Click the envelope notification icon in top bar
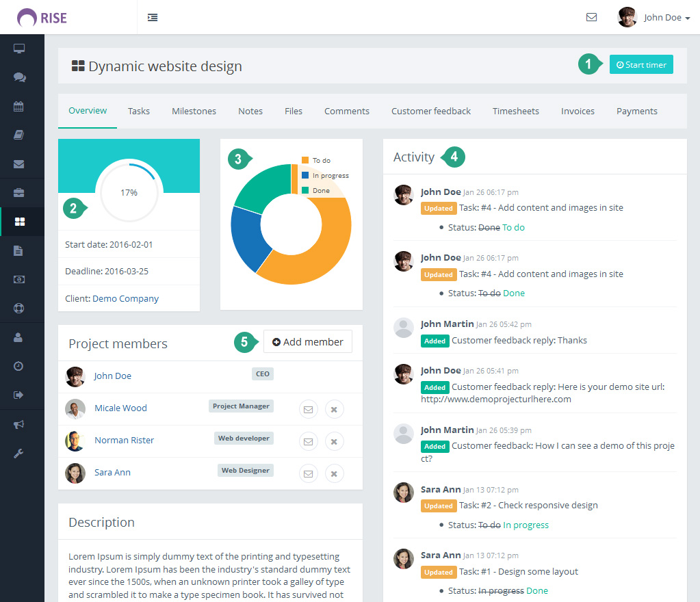Viewport: 700px width, 602px height. tap(591, 17)
